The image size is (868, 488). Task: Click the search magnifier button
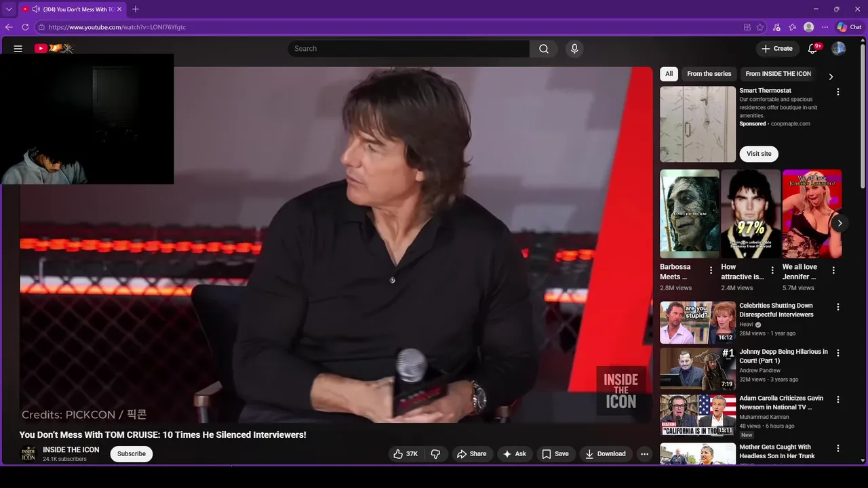pyautogui.click(x=544, y=49)
